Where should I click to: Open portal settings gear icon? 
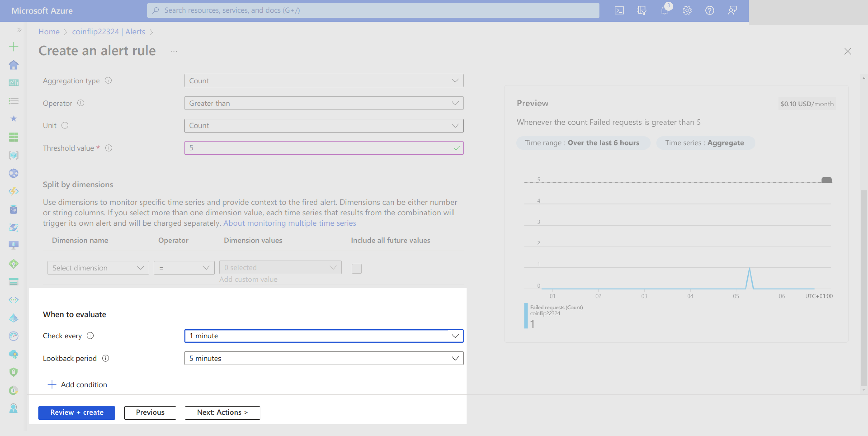click(x=687, y=10)
